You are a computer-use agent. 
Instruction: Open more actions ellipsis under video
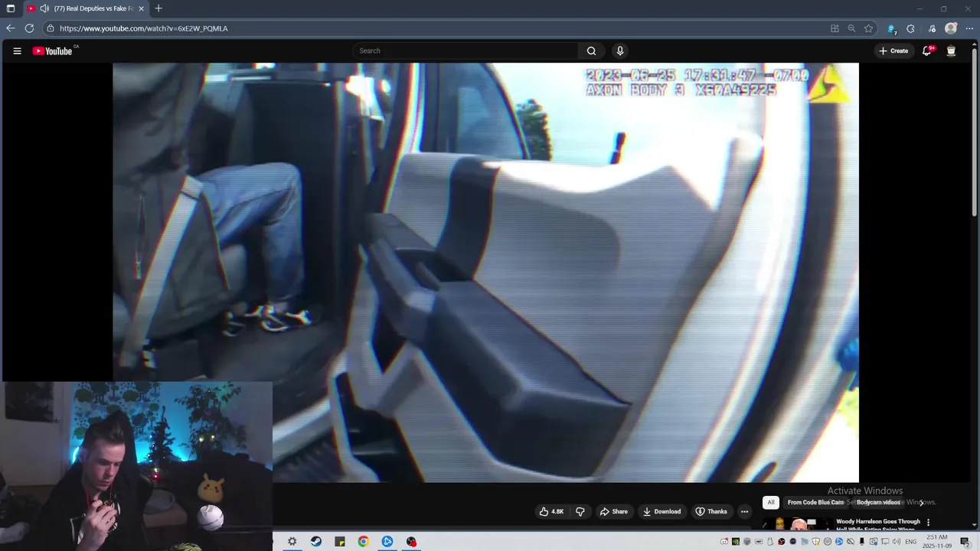744,511
